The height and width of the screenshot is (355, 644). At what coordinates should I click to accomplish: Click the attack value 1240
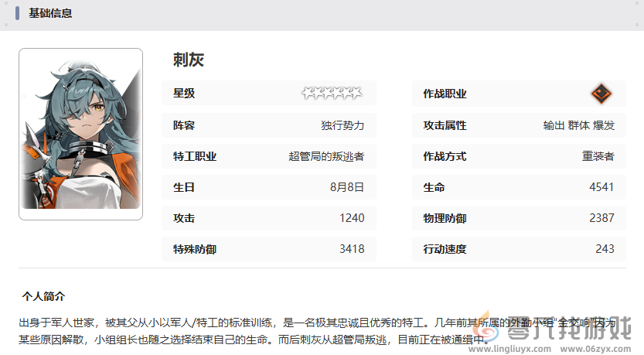351,218
